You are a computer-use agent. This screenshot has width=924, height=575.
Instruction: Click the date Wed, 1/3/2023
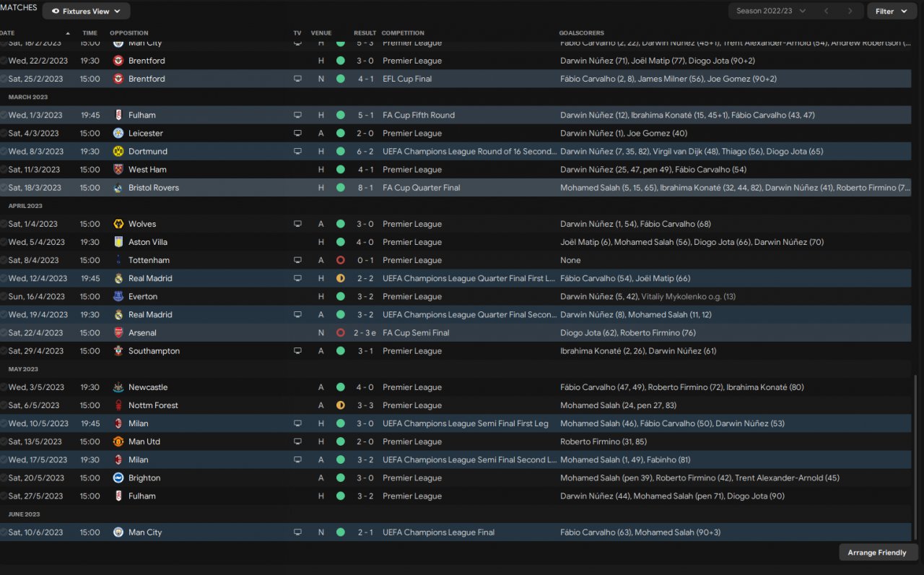click(35, 115)
